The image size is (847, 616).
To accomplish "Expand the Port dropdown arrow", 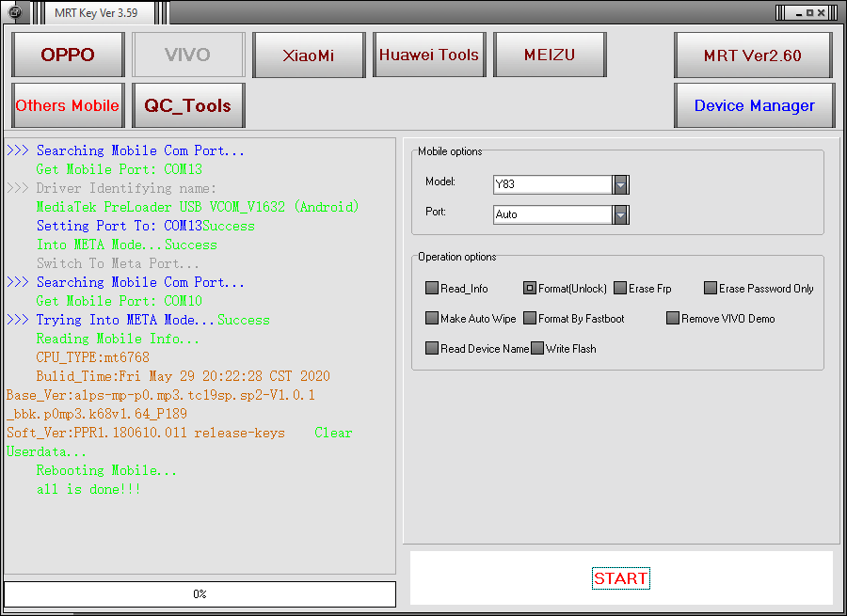I will [621, 214].
